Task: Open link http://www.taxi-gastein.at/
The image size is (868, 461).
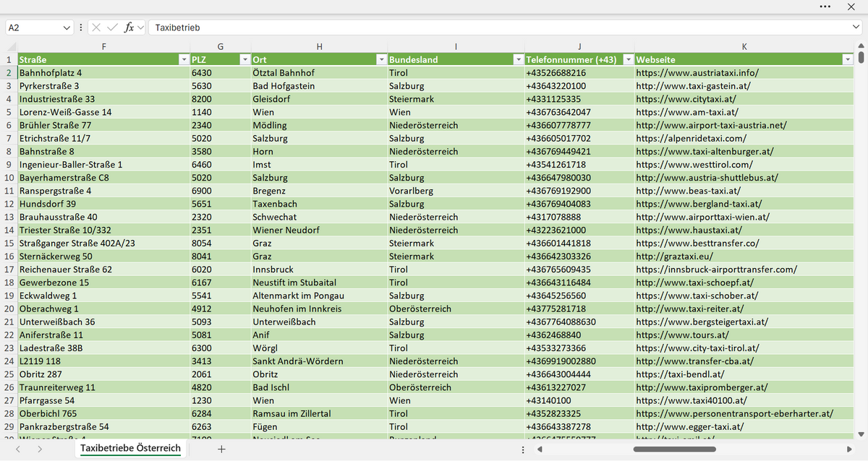Action: pos(693,86)
